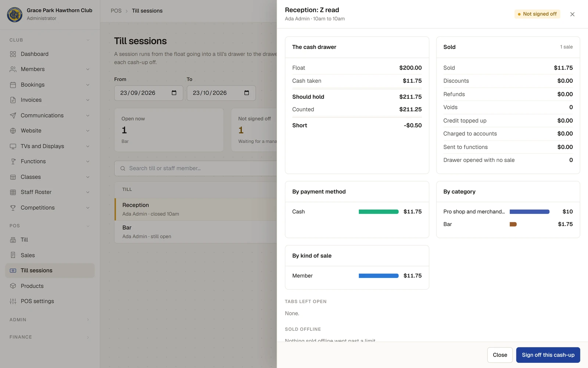
Task: Collapse the CLUB section chevron
Action: (x=88, y=40)
